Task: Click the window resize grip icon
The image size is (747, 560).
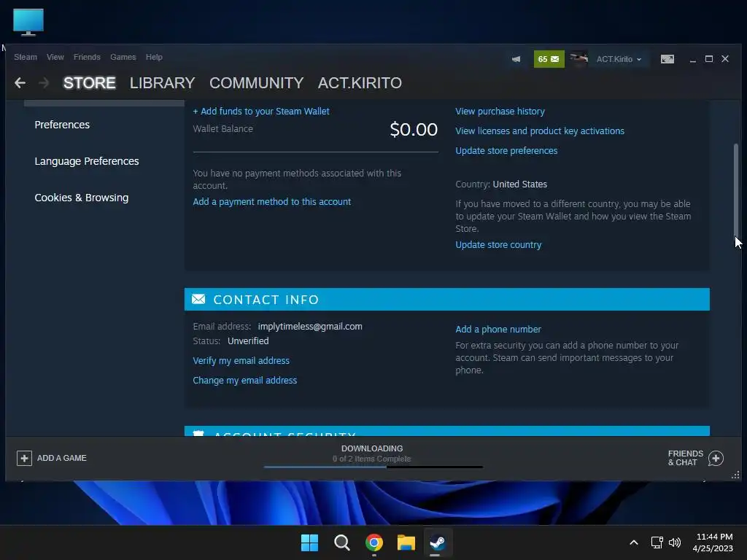Action: [x=735, y=475]
